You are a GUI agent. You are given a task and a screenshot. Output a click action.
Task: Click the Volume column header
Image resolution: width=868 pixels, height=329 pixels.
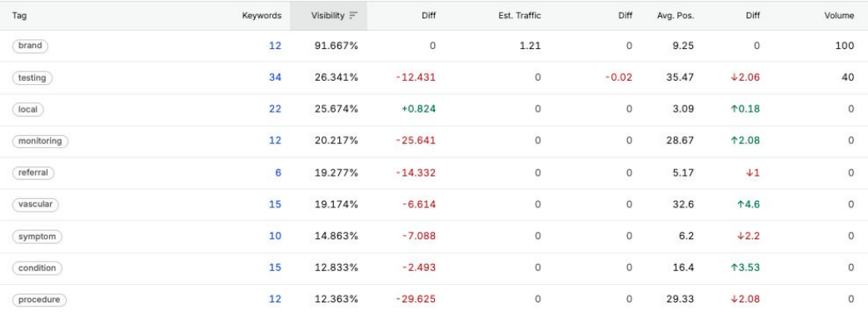point(839,16)
